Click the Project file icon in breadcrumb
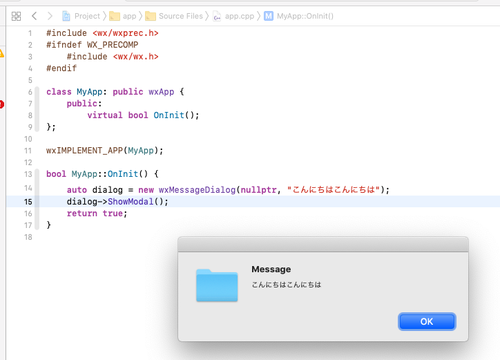This screenshot has width=500, height=360. 66,16
